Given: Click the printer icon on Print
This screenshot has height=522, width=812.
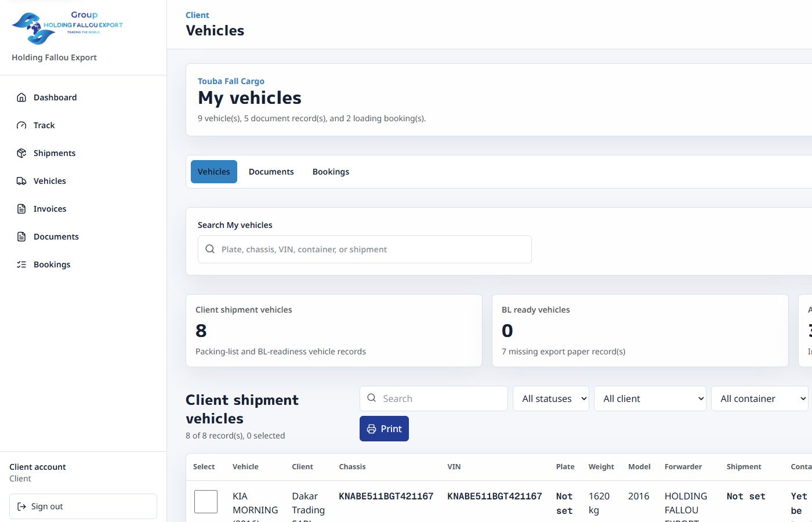Looking at the screenshot, I should coord(372,429).
